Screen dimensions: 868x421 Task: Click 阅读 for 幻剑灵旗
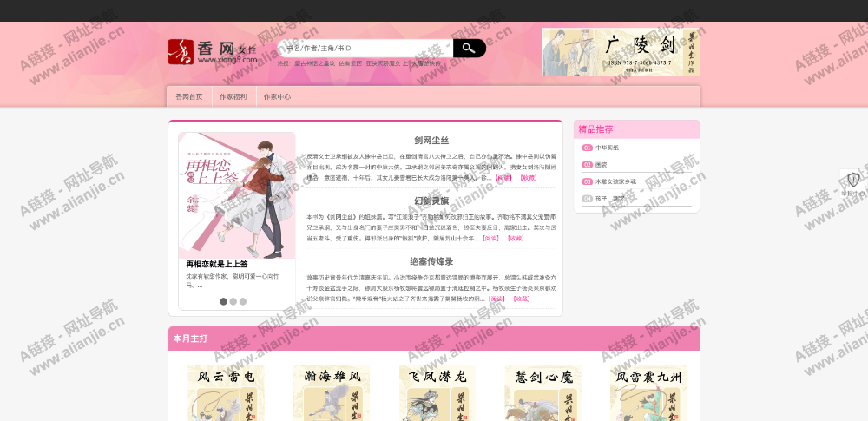click(491, 238)
